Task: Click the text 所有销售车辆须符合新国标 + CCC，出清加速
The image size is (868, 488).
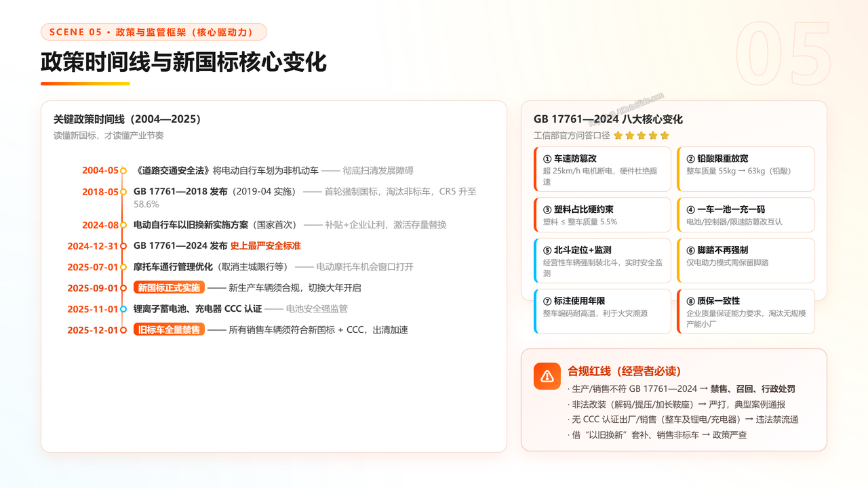Action: click(318, 330)
